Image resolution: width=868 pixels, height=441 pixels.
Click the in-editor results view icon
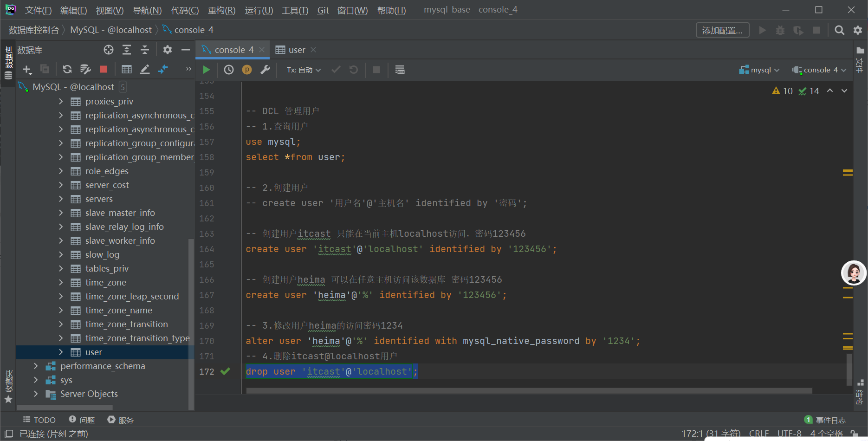pos(400,70)
